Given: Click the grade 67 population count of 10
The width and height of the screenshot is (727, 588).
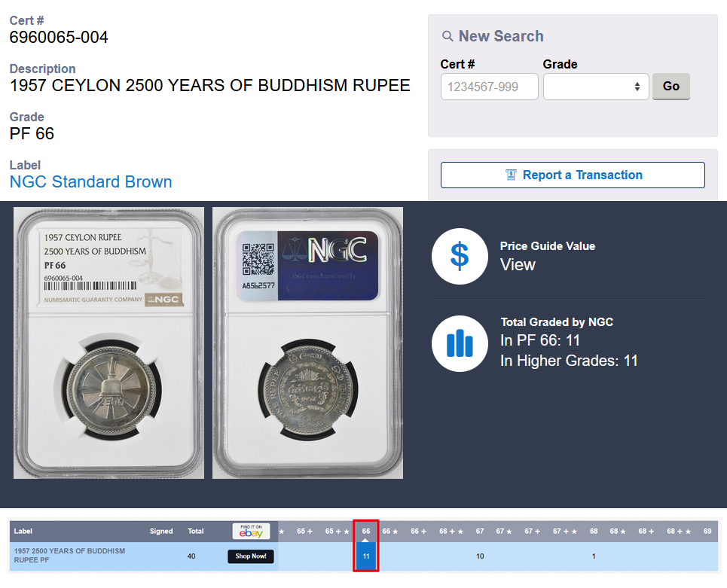Looking at the screenshot, I should tap(480, 556).
